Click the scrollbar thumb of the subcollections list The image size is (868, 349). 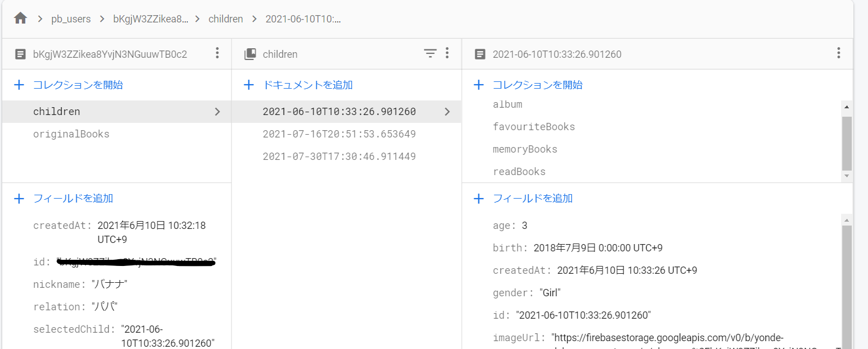click(847, 143)
